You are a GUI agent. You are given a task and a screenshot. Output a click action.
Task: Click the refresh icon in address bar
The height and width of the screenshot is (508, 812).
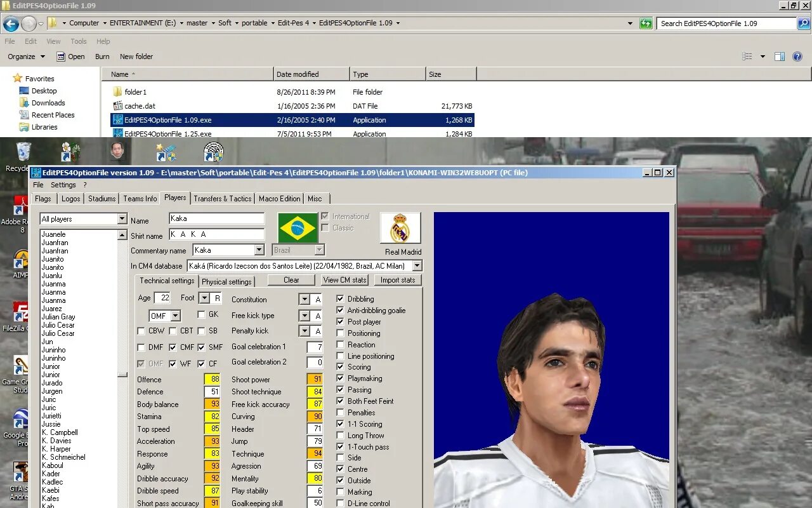coord(646,23)
